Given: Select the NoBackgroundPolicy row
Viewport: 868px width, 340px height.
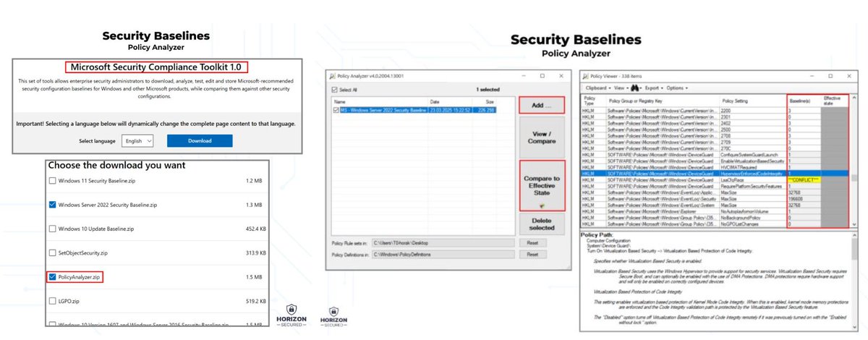Looking at the screenshot, I should [x=716, y=216].
